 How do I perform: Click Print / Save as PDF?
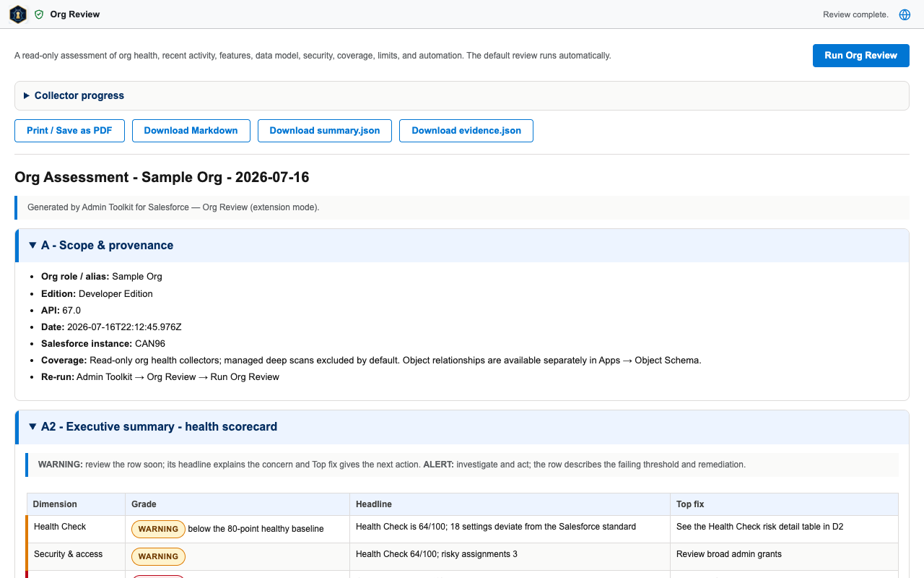coord(69,131)
